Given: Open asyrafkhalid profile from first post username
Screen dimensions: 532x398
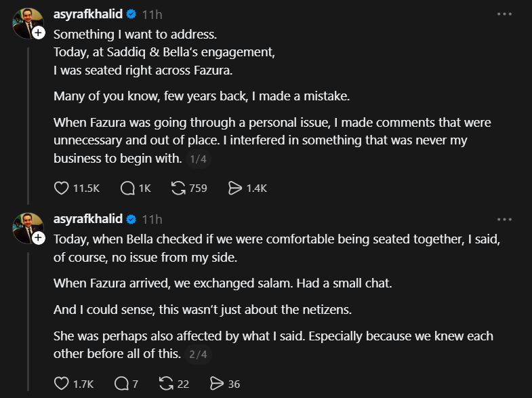Looking at the screenshot, I should click(88, 14).
